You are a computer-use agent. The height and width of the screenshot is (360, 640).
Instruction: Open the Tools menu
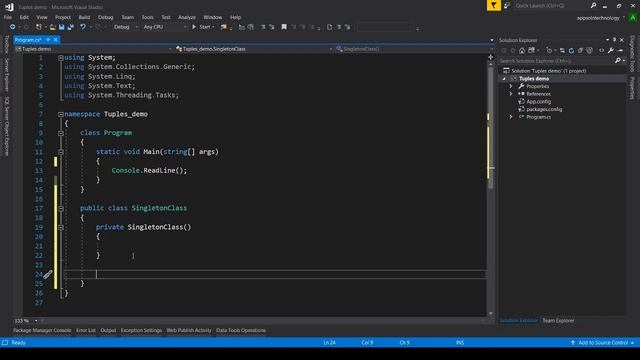point(147,17)
